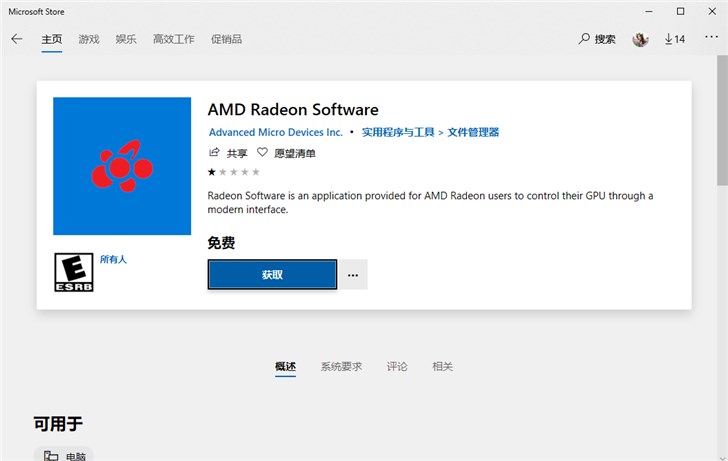
Task: Click the share (共享) icon
Action: pos(213,153)
